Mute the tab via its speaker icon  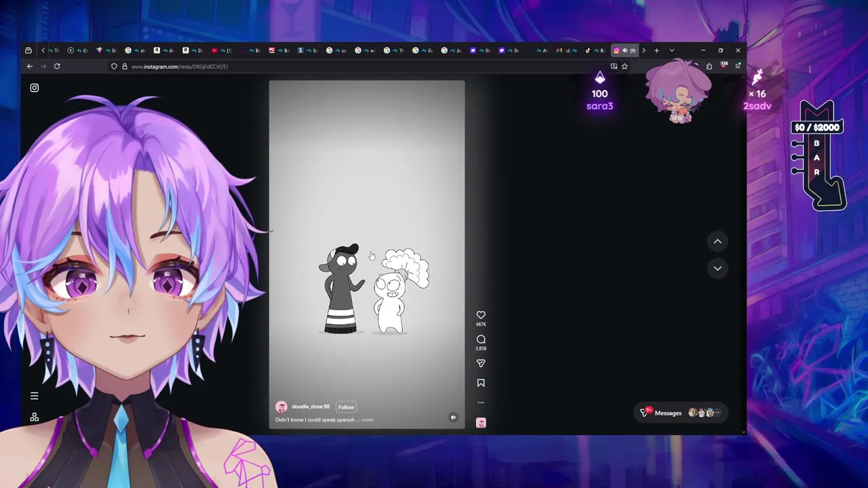pos(625,50)
